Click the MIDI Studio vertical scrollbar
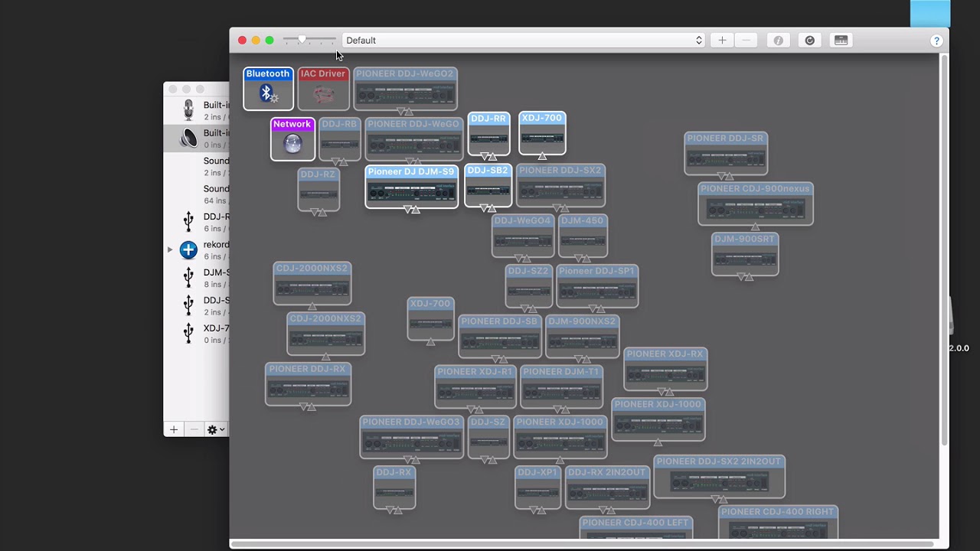The image size is (980, 551). pos(944,251)
